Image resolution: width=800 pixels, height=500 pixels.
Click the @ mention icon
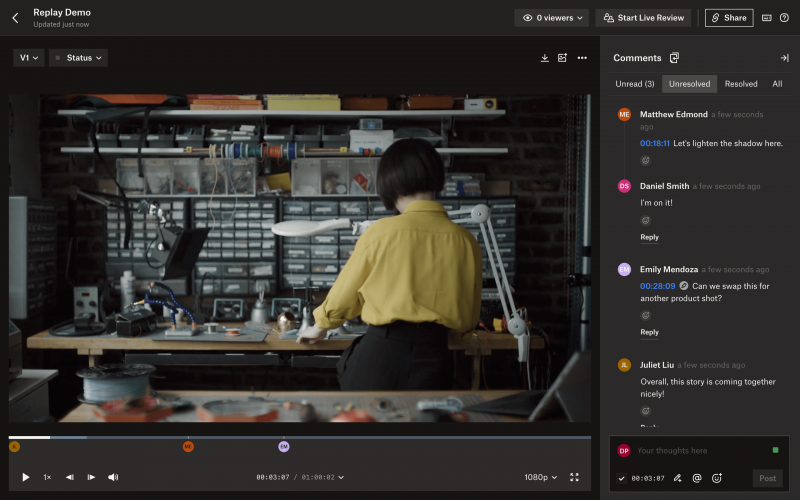[697, 478]
